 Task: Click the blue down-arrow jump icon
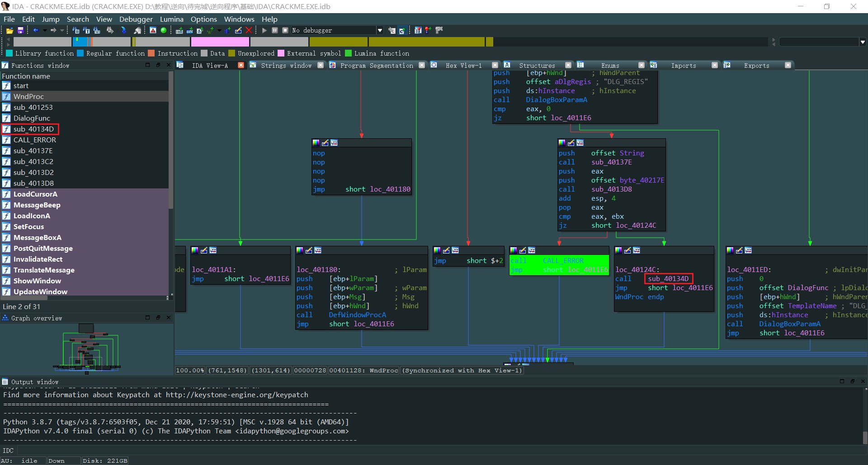123,30
